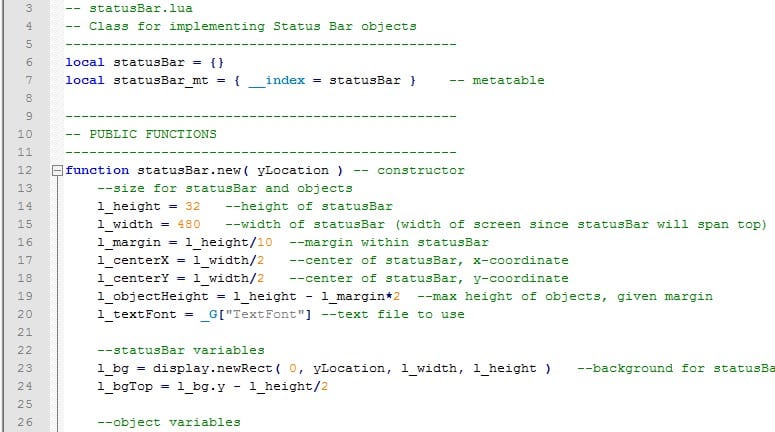Viewport: 775px width, 432px height.
Task: Click the '--center of statusBar, y-coordinate' comment
Action: click(429, 278)
